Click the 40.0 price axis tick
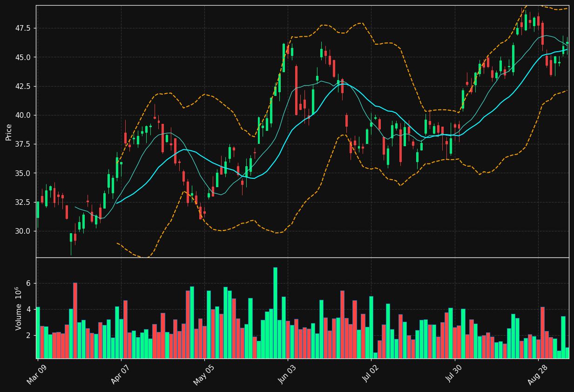574x392 pixels. 23,115
